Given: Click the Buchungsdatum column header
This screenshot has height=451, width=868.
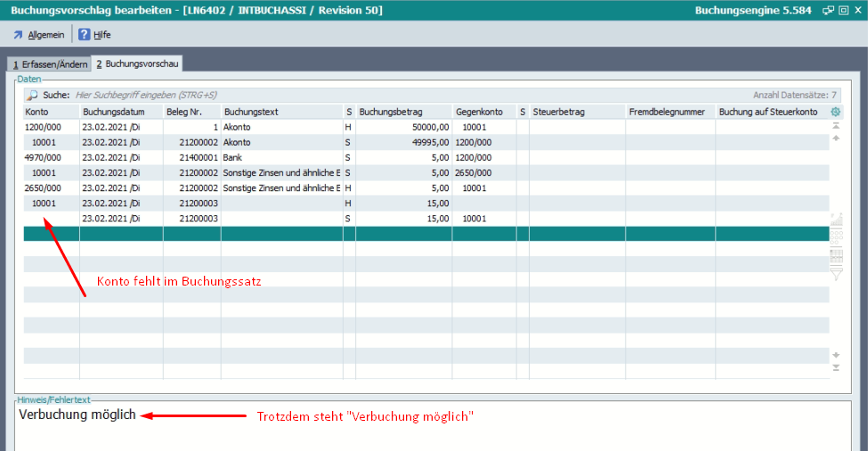Looking at the screenshot, I should point(120,112).
